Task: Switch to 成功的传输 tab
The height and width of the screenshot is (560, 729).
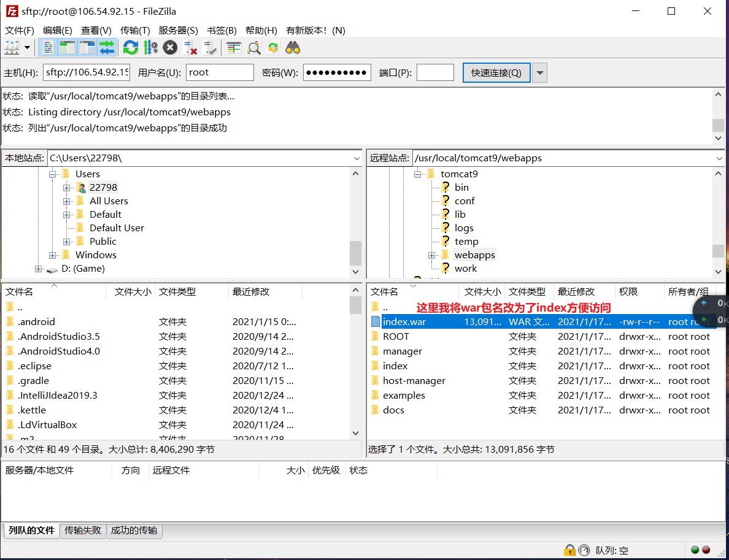Action: (134, 531)
